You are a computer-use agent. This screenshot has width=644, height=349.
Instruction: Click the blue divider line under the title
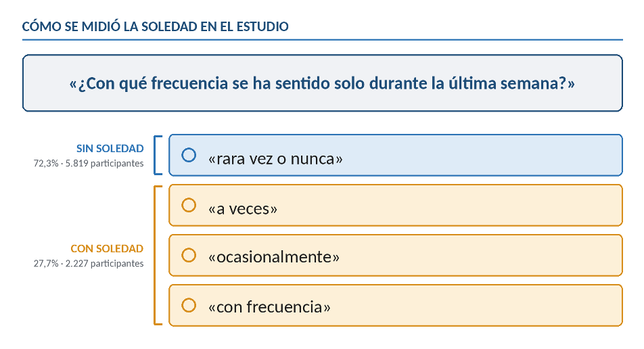coord(323,40)
